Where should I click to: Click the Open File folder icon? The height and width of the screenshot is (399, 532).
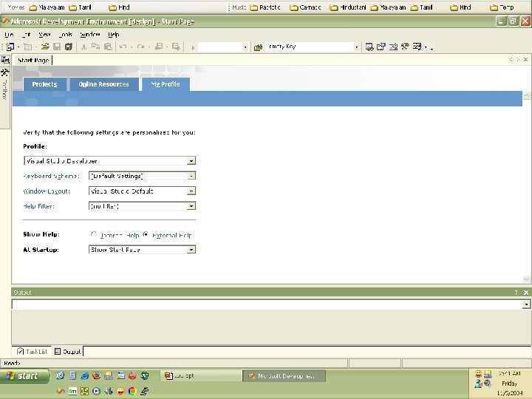(x=45, y=47)
